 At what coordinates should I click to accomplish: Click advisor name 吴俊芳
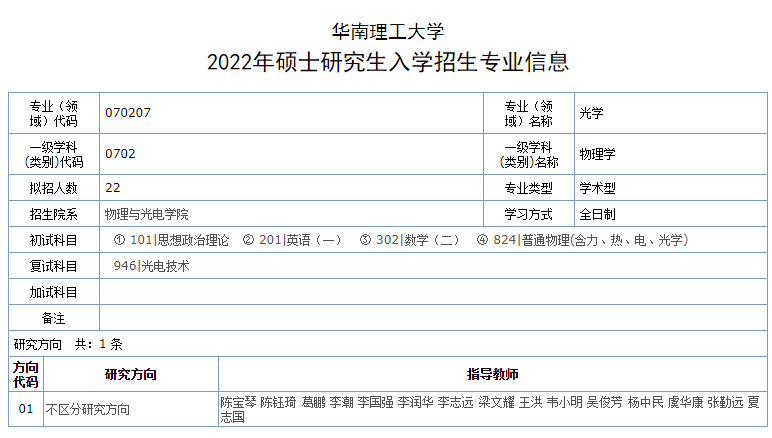(605, 402)
